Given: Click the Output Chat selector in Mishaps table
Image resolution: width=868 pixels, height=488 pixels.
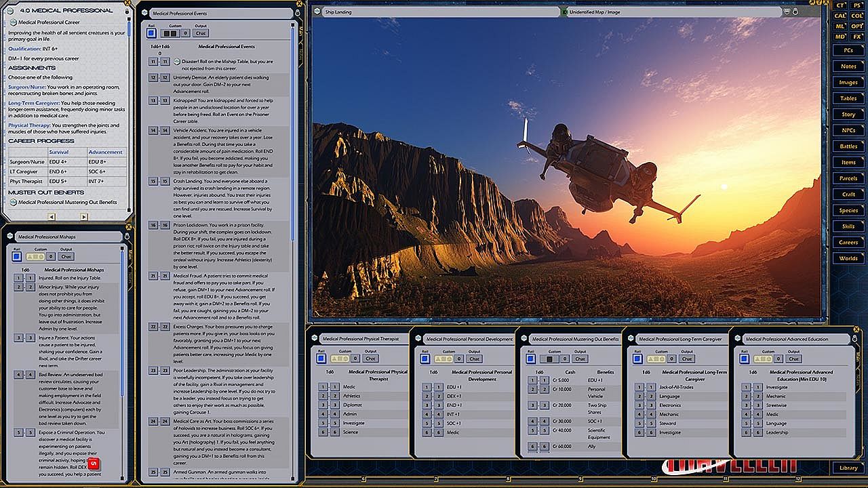Looking at the screenshot, I should [66, 256].
